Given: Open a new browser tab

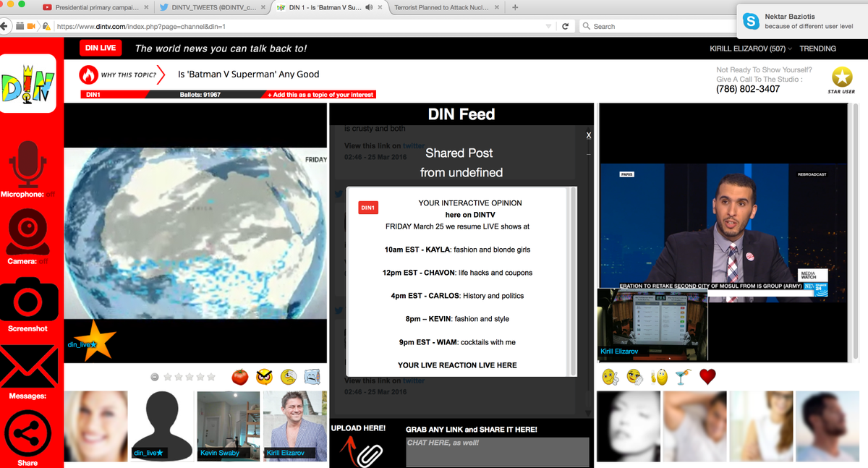Looking at the screenshot, I should point(515,7).
